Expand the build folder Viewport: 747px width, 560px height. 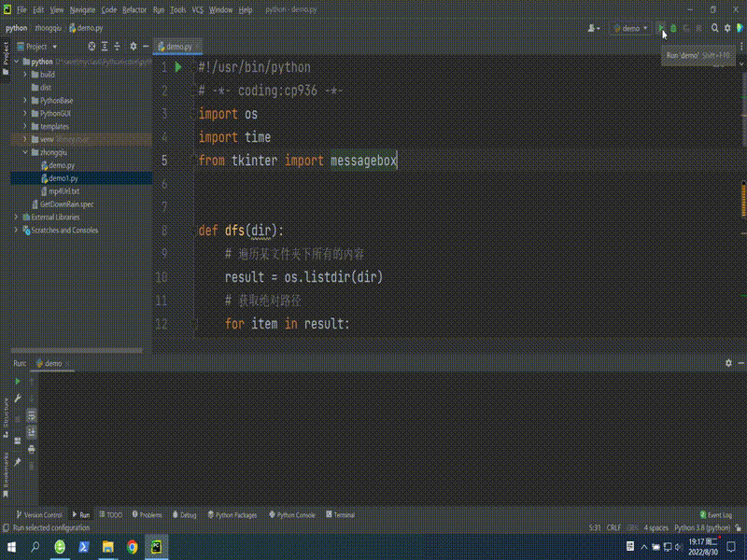(25, 75)
